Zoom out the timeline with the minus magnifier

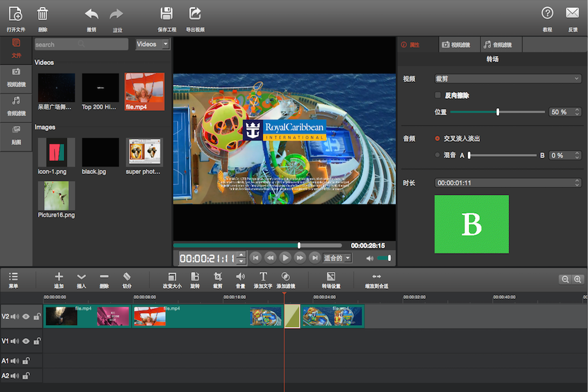pyautogui.click(x=564, y=280)
